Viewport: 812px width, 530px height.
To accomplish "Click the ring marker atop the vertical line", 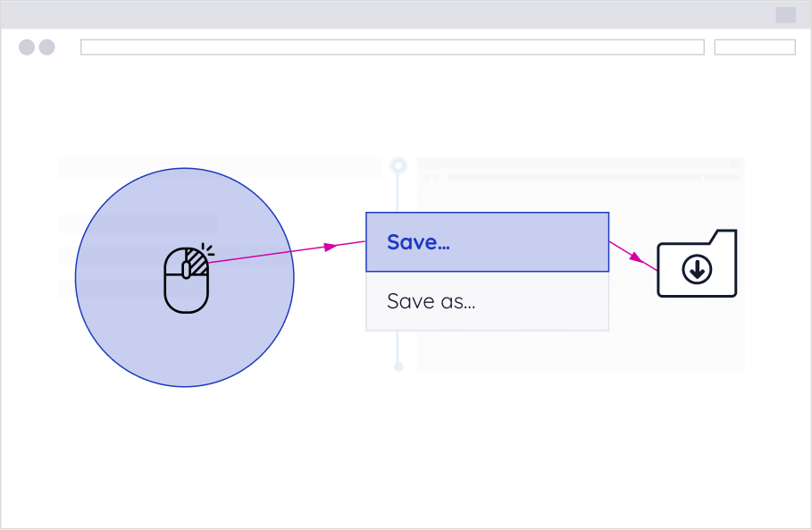I will click(x=399, y=165).
